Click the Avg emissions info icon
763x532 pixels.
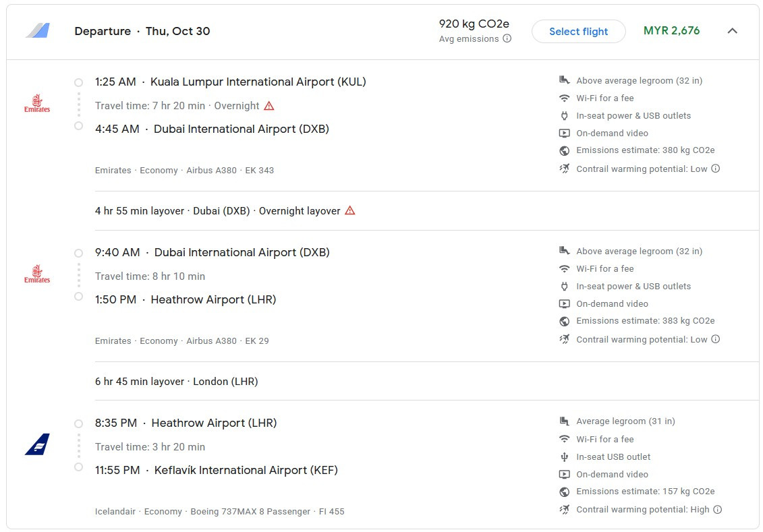[507, 39]
